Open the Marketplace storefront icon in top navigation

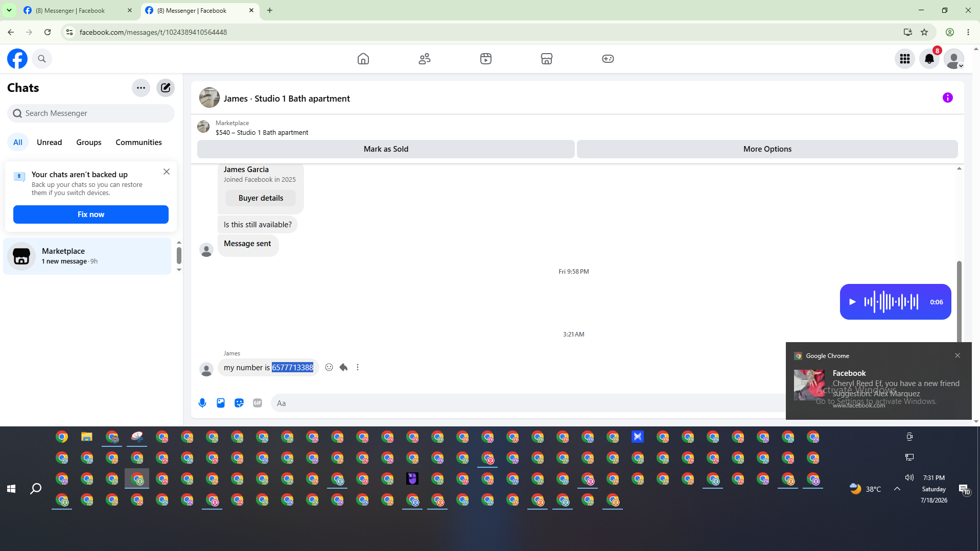tap(547, 59)
